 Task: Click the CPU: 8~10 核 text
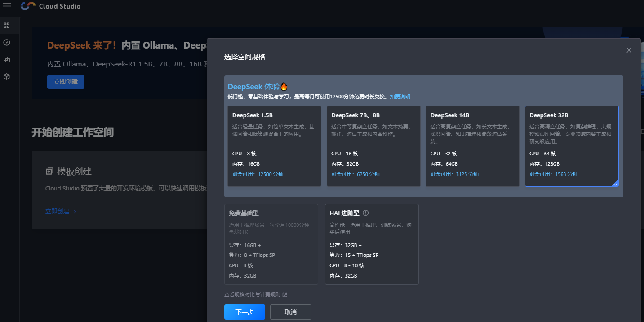click(347, 265)
